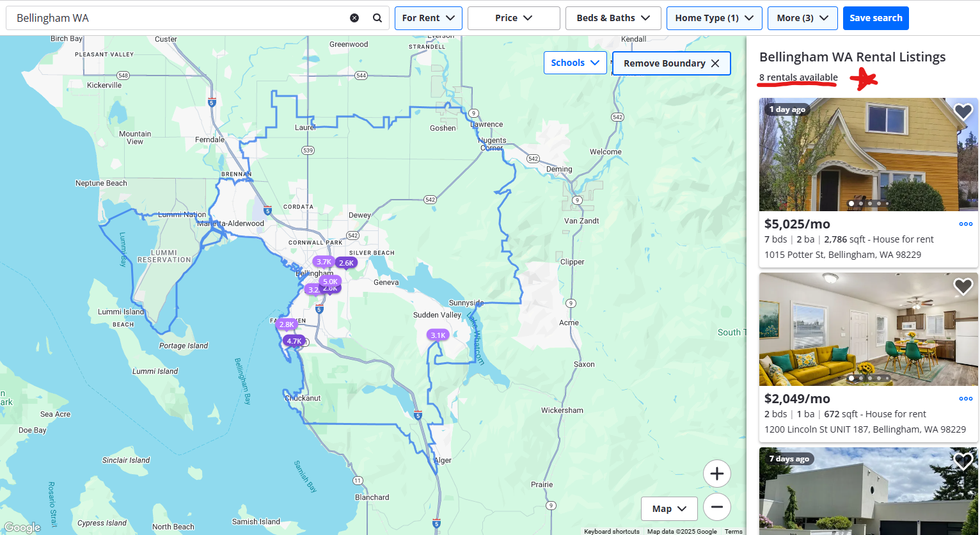This screenshot has width=980, height=535.
Task: Click the $5,025/mo price text
Action: click(x=797, y=224)
